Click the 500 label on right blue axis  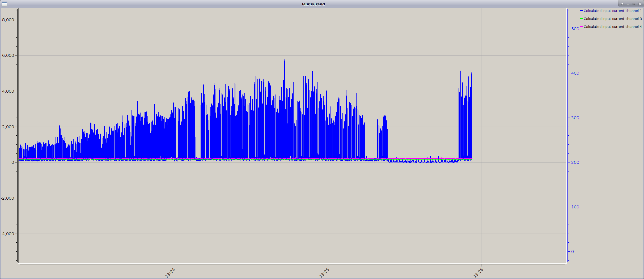coord(575,29)
